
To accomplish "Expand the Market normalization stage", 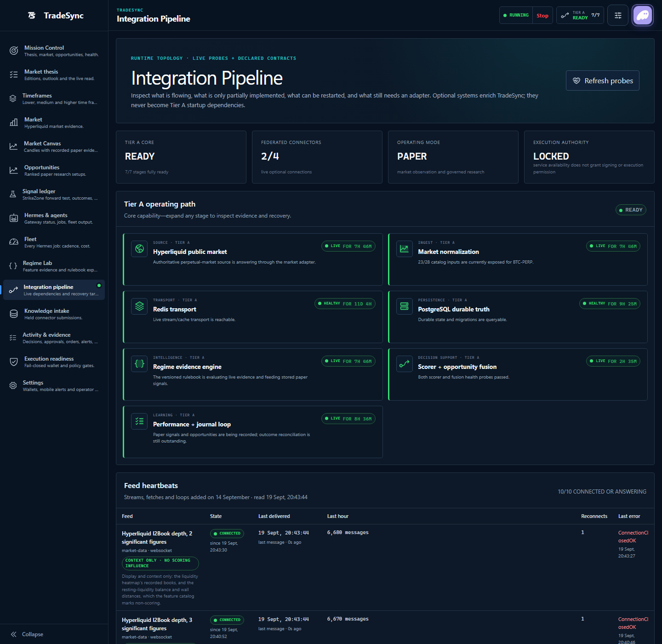I will coord(518,259).
